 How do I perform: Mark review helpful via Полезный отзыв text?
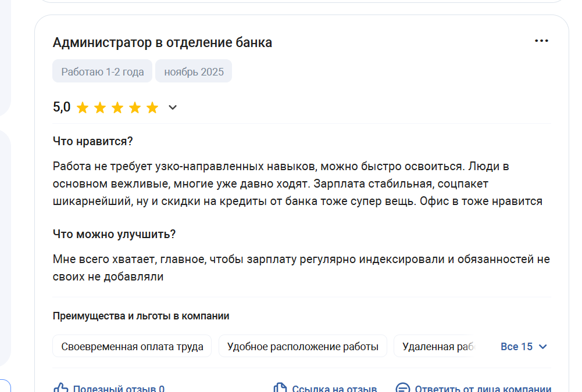pos(118,389)
